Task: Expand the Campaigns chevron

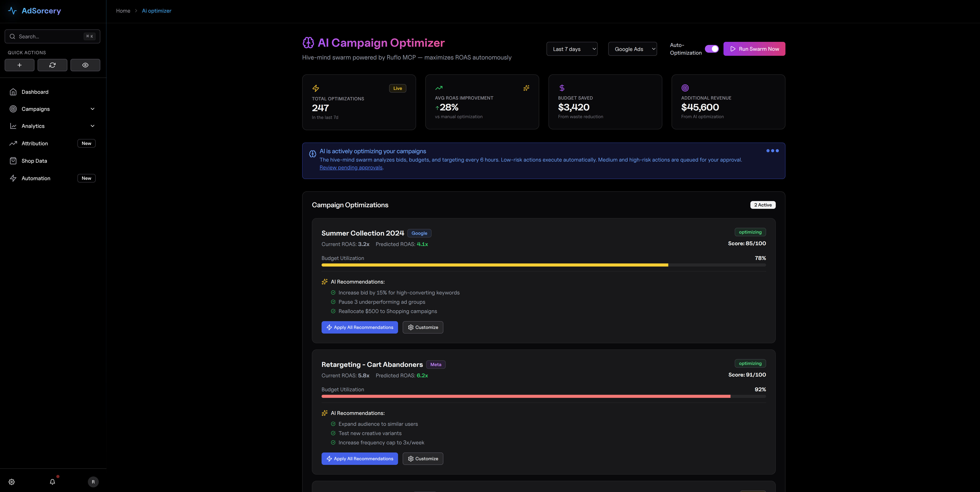Action: click(93, 109)
